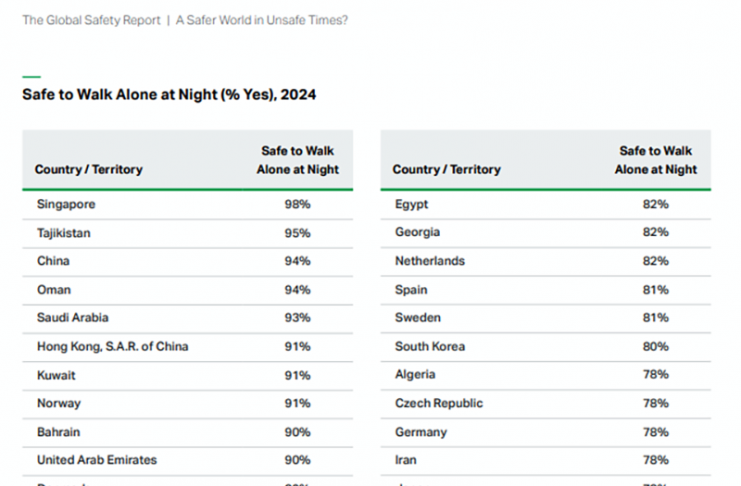This screenshot has width=741, height=486.
Task: Select the 80% value for South Korea
Action: point(656,347)
